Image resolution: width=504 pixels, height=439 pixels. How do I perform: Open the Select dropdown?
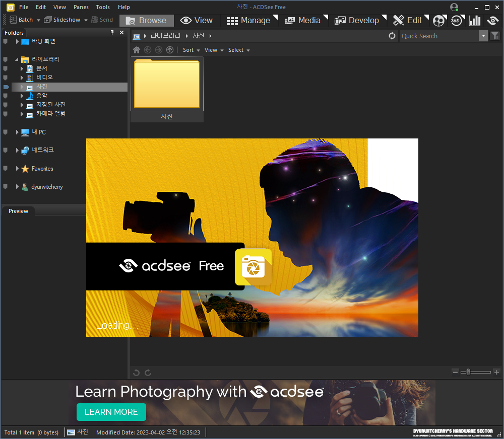(x=239, y=50)
